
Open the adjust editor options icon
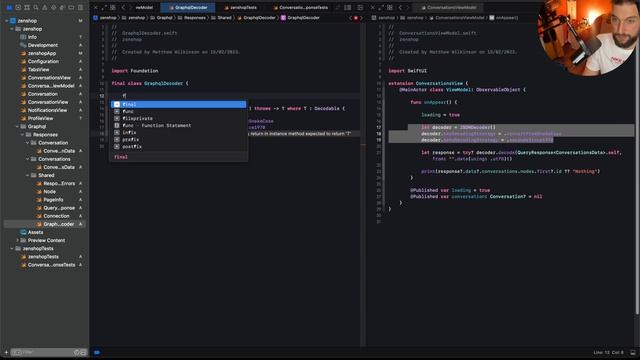(347, 7)
